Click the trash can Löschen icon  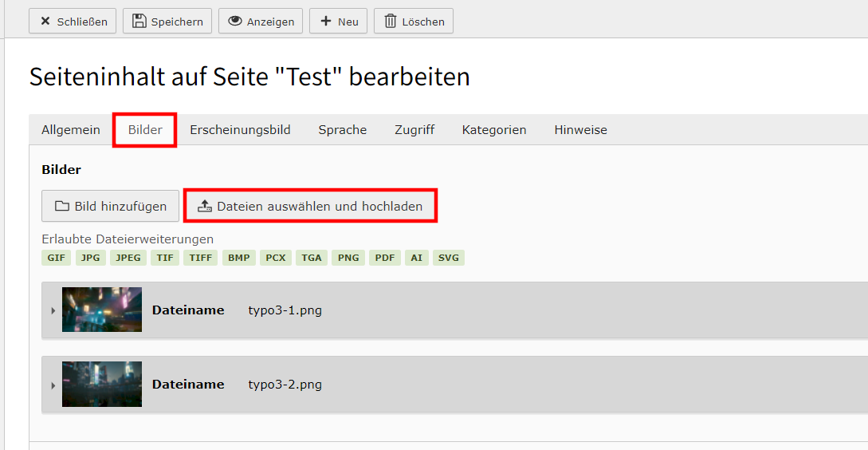[x=391, y=21]
